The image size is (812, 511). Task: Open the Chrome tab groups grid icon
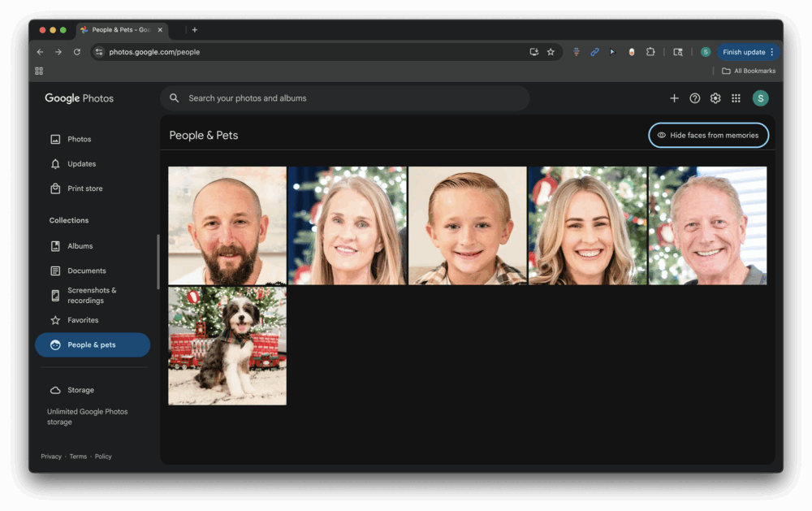(39, 71)
